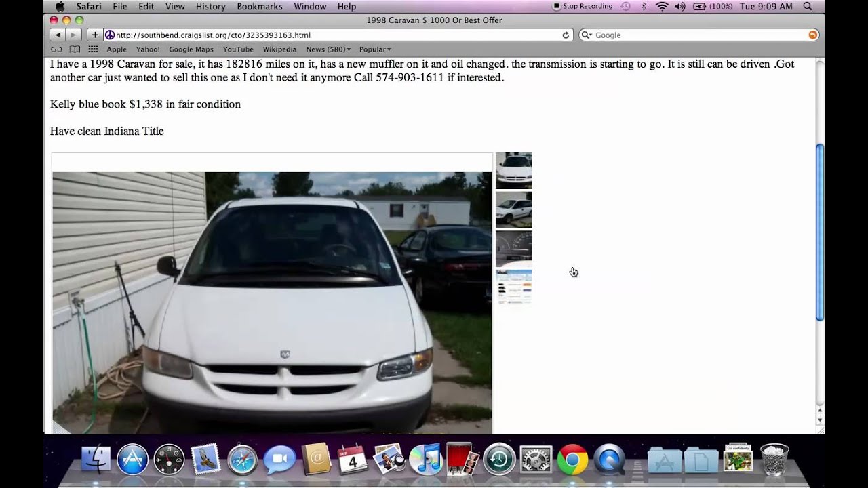Open Safari compass icon in Dock
The width and height of the screenshot is (868, 488).
(242, 460)
